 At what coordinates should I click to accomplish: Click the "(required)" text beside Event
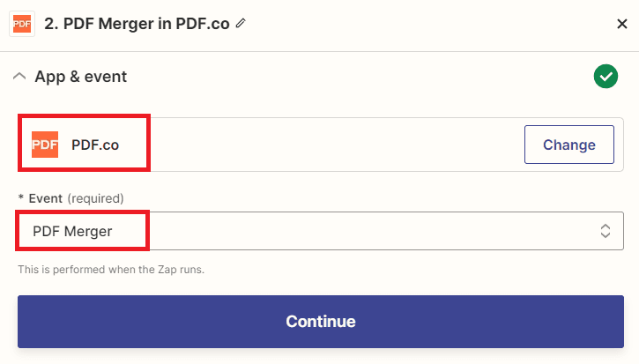pyautogui.click(x=95, y=198)
